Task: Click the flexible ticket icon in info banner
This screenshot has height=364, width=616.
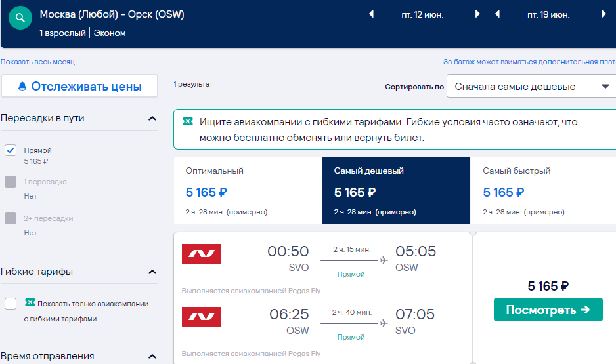Action: coord(188,121)
